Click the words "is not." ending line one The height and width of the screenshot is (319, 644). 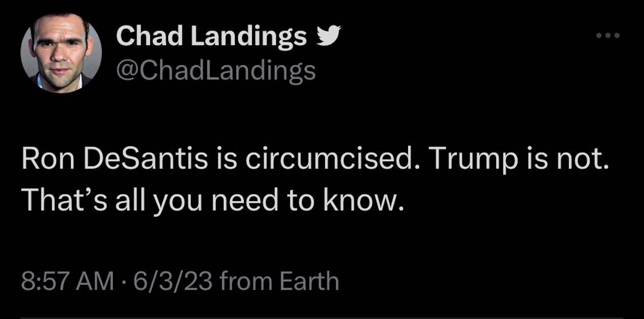567,159
